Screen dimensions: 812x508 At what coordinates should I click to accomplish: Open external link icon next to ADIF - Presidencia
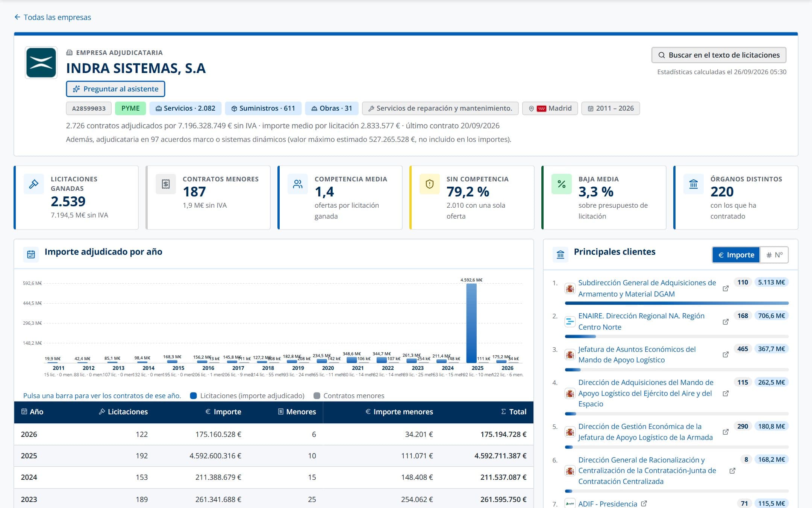644,503
